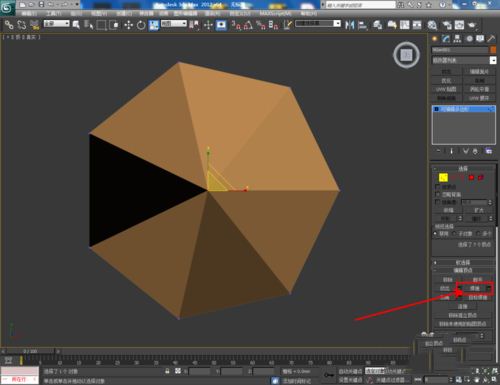
Task: Open the MAXScript menu
Action: 275,13
